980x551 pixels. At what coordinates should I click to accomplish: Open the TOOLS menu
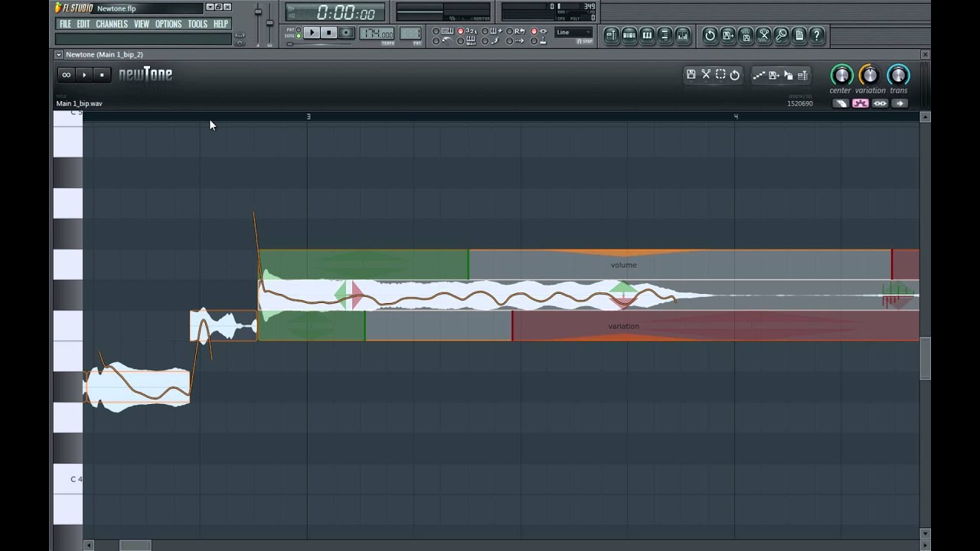click(198, 24)
